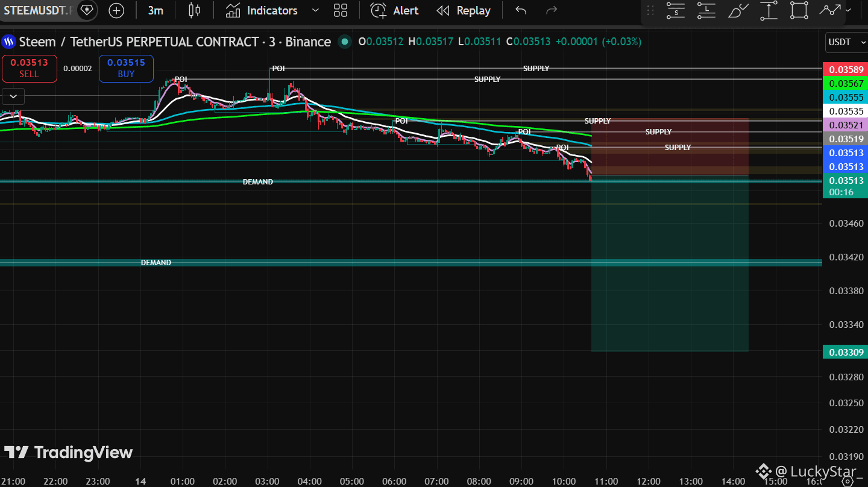The width and height of the screenshot is (868, 487).
Task: Add a symbol to compare with plus icon
Action: (x=116, y=10)
